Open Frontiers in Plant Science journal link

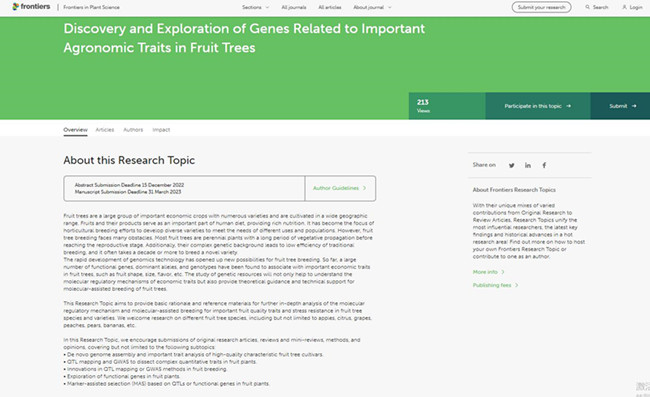(91, 7)
